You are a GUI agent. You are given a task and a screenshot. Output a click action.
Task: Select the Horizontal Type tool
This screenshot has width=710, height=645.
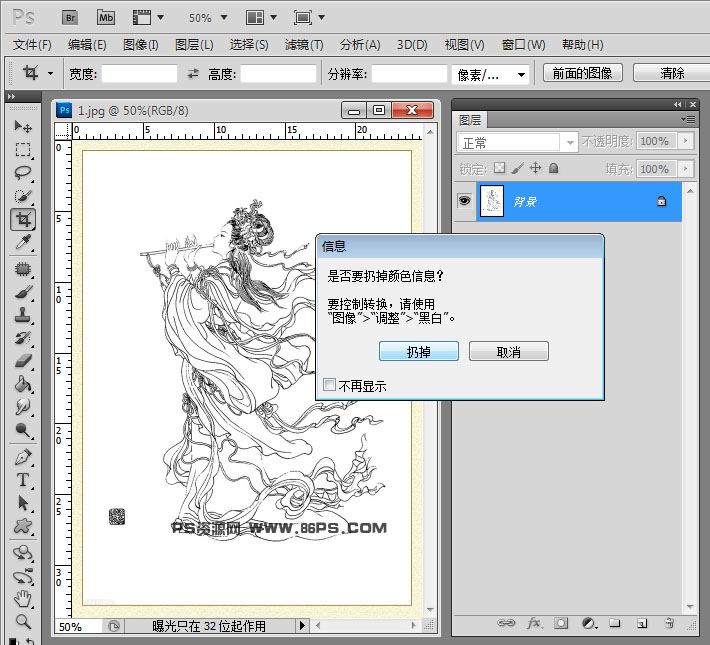(23, 480)
